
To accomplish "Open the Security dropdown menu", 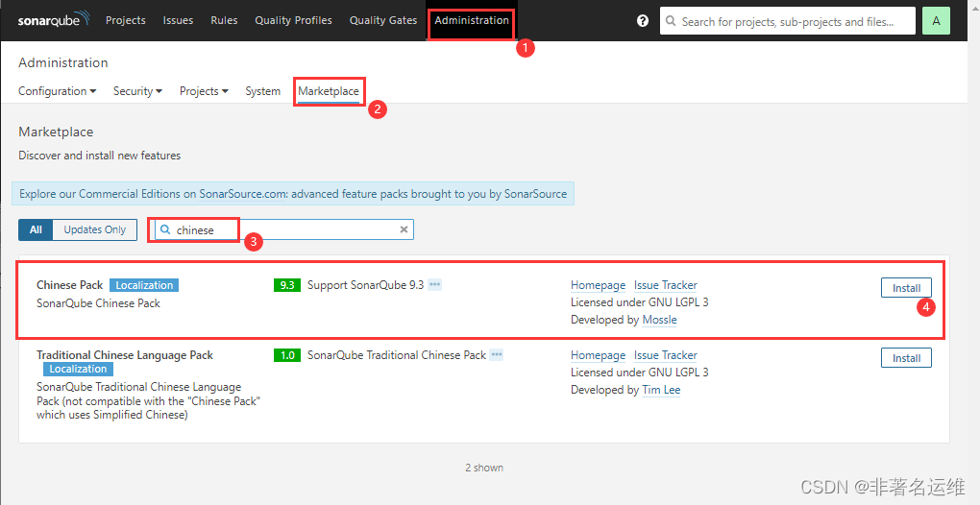I will point(137,91).
